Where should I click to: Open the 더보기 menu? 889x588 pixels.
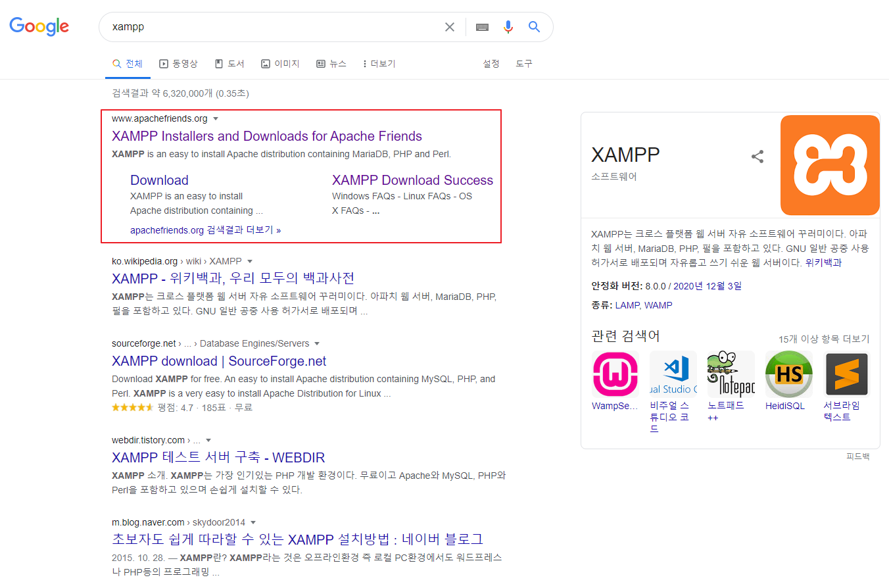pyautogui.click(x=379, y=64)
